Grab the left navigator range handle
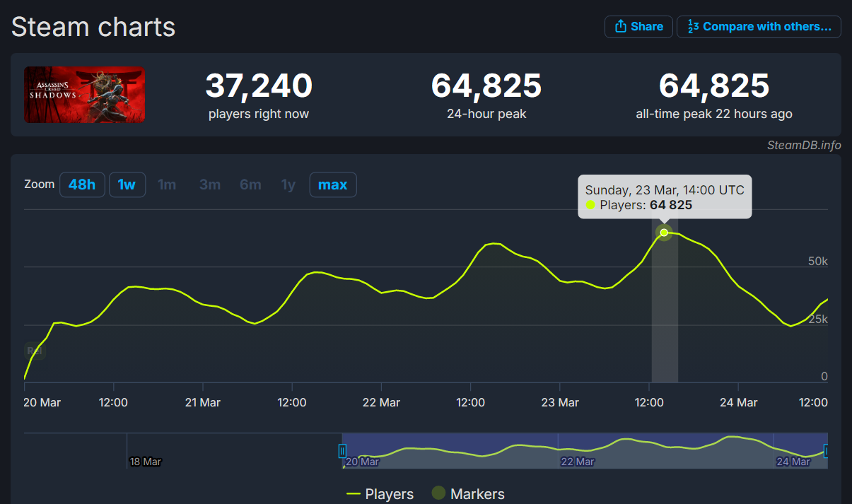The height and width of the screenshot is (504, 852). [x=342, y=451]
